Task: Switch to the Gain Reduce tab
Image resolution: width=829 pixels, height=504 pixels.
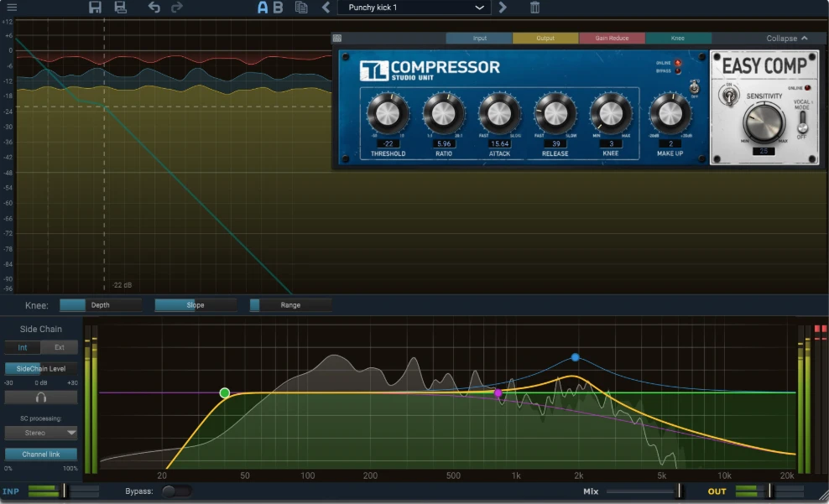Action: coord(612,38)
